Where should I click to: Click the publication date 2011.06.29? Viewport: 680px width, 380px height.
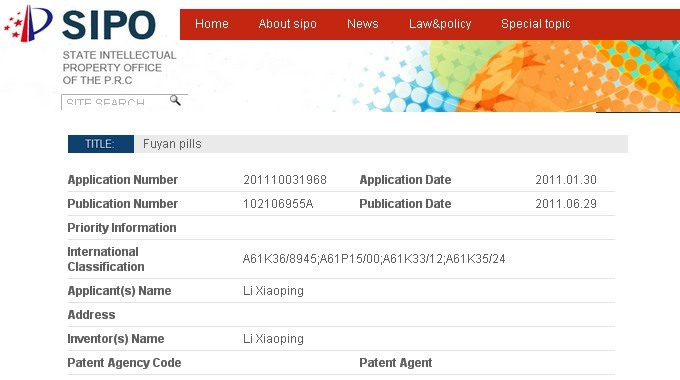pos(566,204)
